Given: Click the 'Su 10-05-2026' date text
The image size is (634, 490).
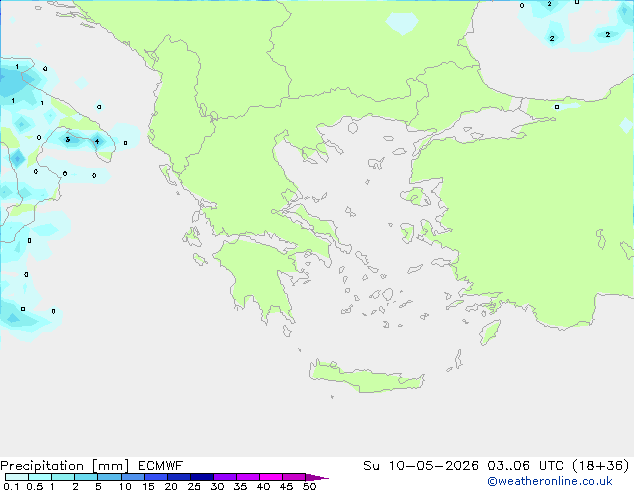Looking at the screenshot, I should [421, 466].
